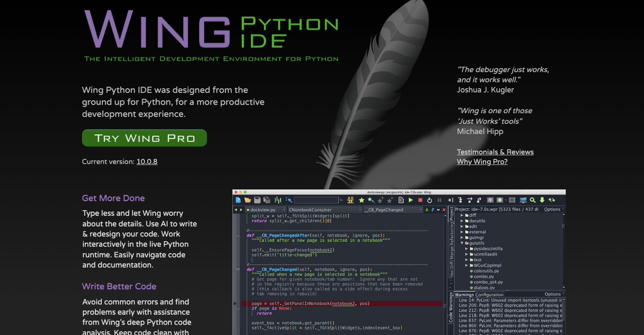
Task: Select the Line 866 PyLint warning
Action: 510,326
